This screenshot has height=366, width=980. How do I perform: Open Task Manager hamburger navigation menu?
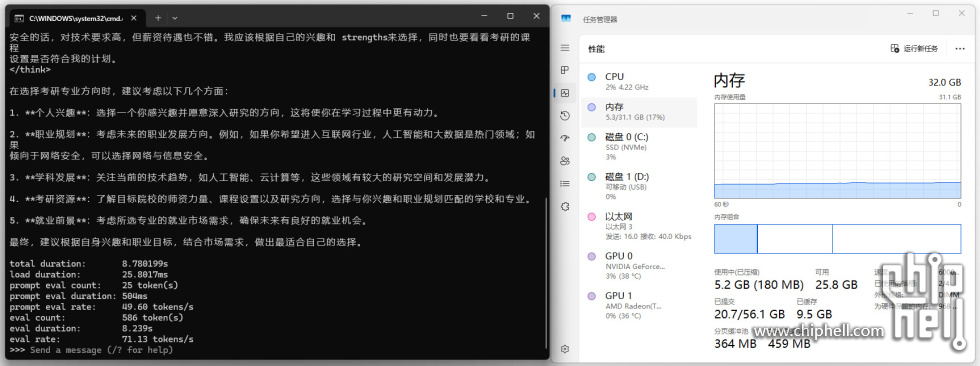pos(565,48)
